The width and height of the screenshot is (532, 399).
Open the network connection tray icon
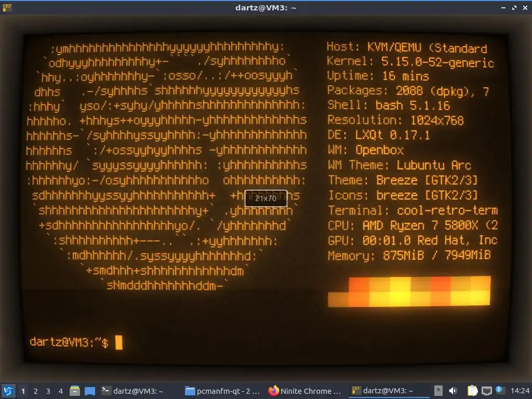(486, 391)
